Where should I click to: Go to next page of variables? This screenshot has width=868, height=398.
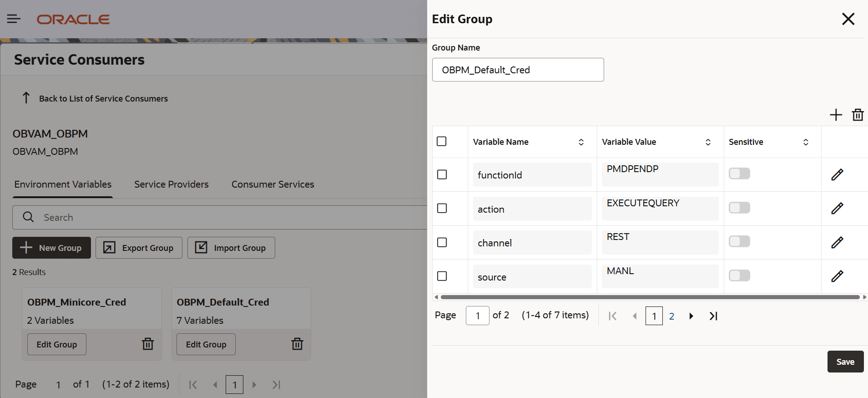coord(691,316)
